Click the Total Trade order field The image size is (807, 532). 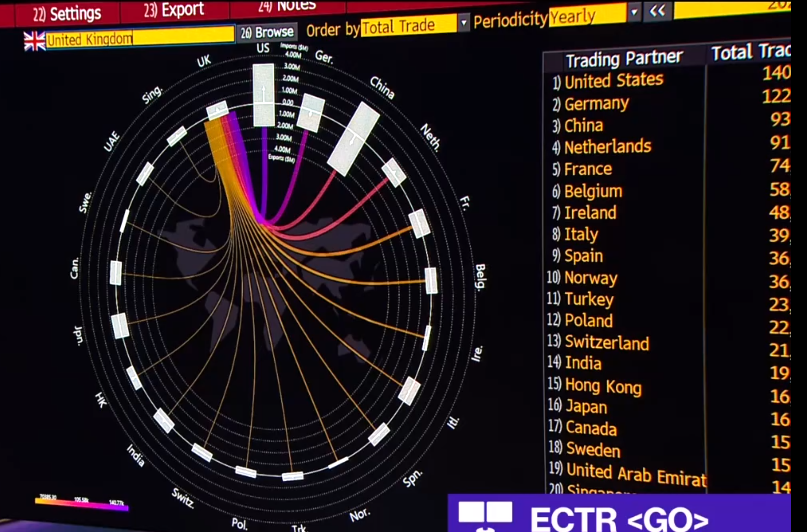409,25
